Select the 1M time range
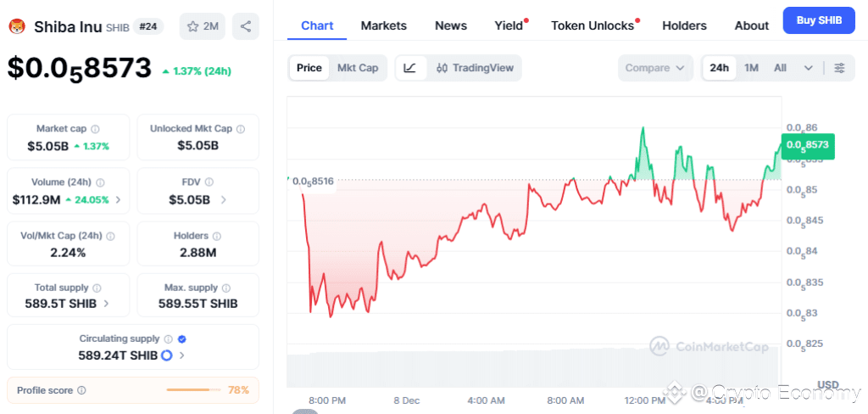The image size is (868, 414). click(751, 68)
